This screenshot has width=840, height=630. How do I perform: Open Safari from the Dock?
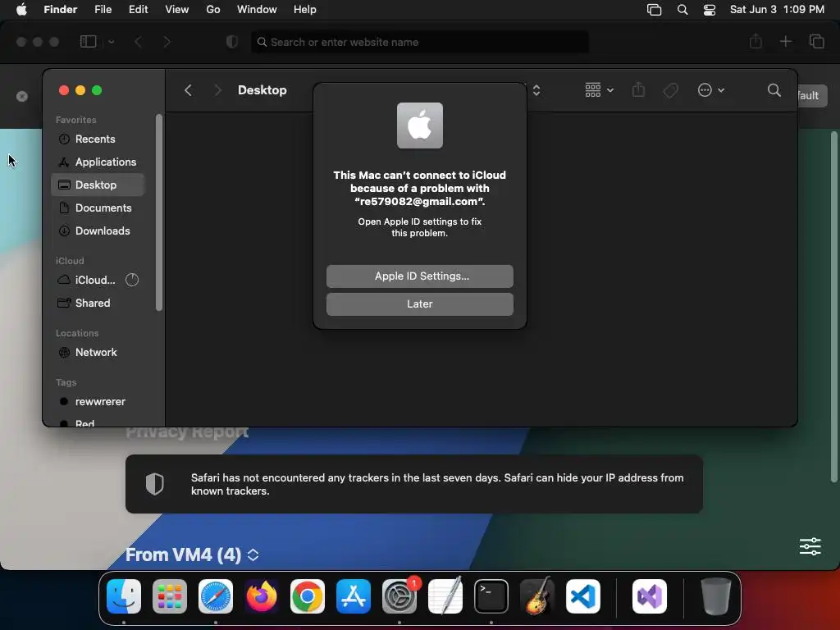(x=216, y=596)
